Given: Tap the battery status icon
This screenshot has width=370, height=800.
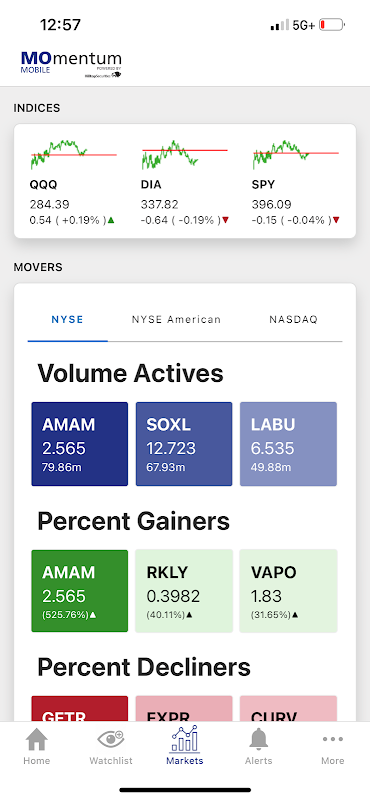Looking at the screenshot, I should coord(332,25).
